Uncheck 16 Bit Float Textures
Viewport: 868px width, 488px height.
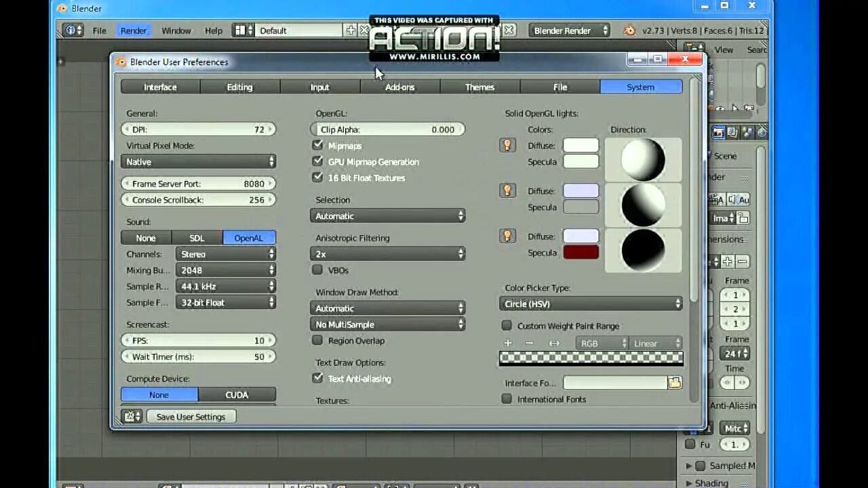[317, 178]
